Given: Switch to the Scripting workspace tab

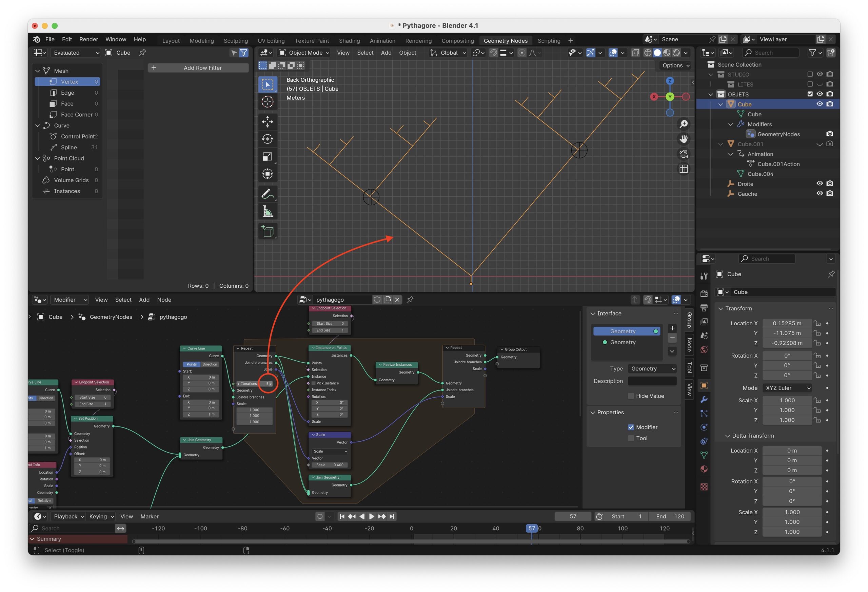Looking at the screenshot, I should click(x=549, y=41).
